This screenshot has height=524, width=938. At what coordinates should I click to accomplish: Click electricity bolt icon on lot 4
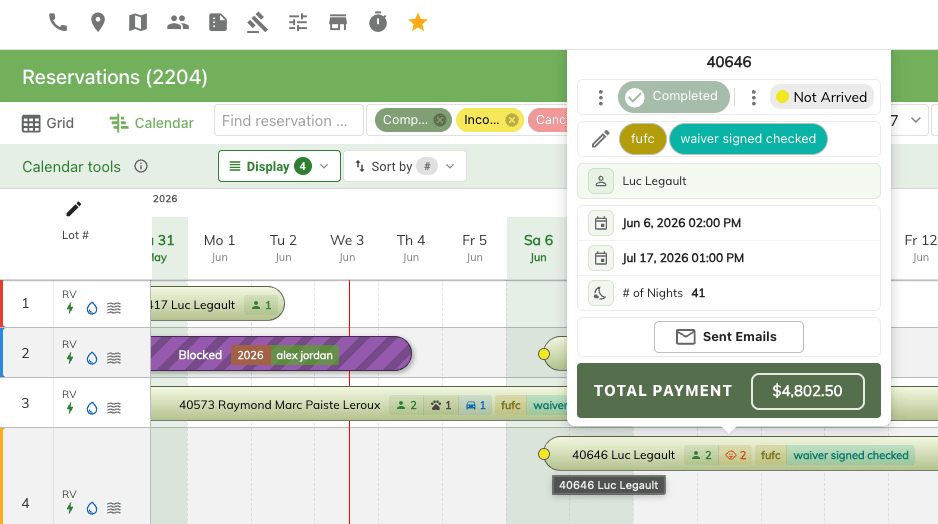pyautogui.click(x=70, y=508)
